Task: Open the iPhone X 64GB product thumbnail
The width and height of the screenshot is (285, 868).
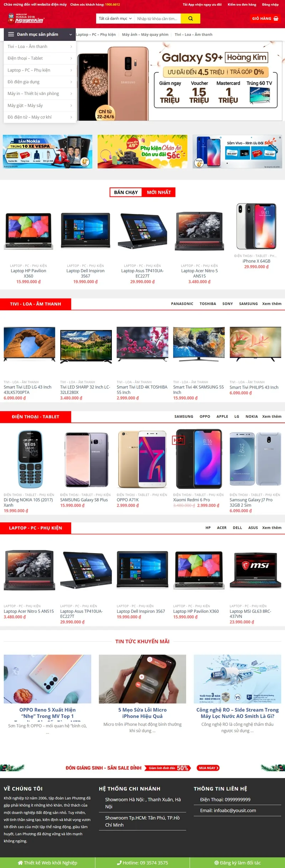Action: 256,226
